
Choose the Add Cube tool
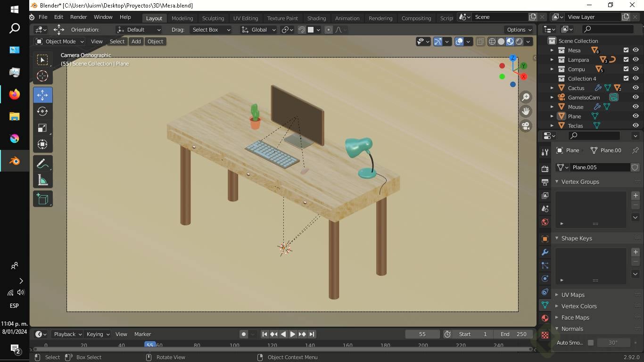(x=42, y=199)
